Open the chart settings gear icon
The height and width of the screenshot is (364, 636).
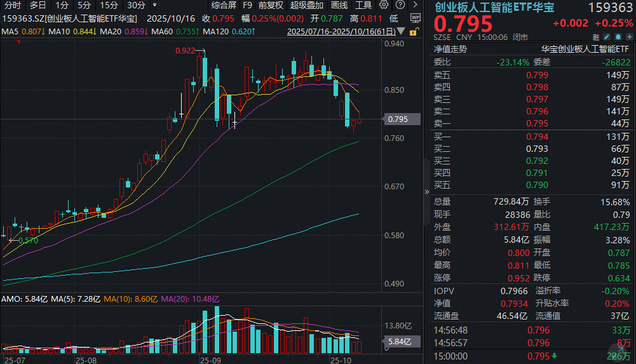coord(384,4)
